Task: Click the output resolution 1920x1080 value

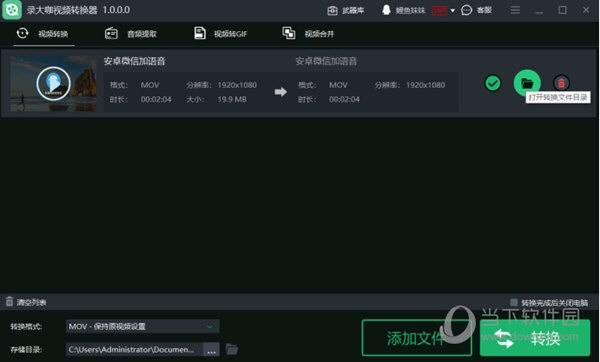Action: [x=426, y=85]
